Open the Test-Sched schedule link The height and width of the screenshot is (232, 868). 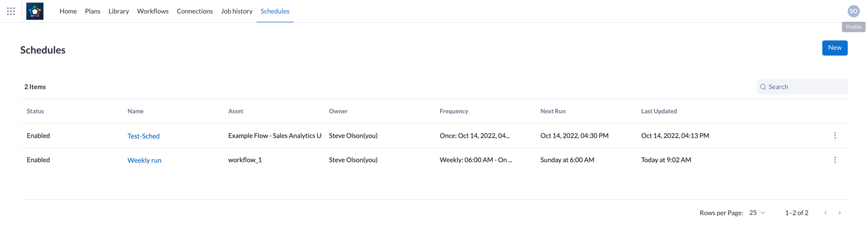144,136
